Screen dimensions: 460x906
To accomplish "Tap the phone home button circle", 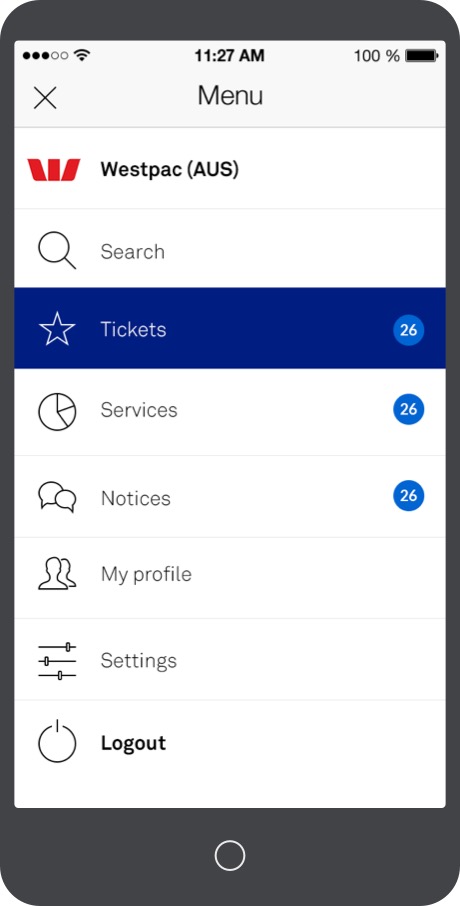I will pos(230,855).
